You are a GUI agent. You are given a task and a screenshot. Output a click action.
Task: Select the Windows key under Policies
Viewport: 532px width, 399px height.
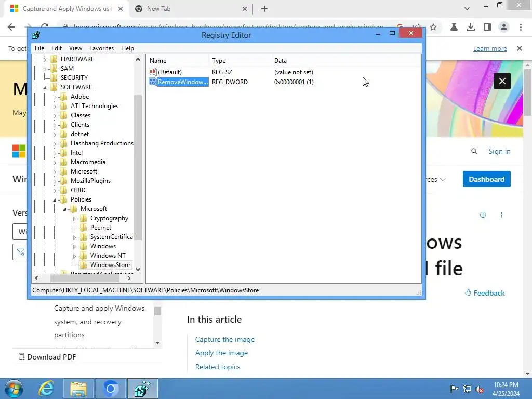pyautogui.click(x=103, y=246)
